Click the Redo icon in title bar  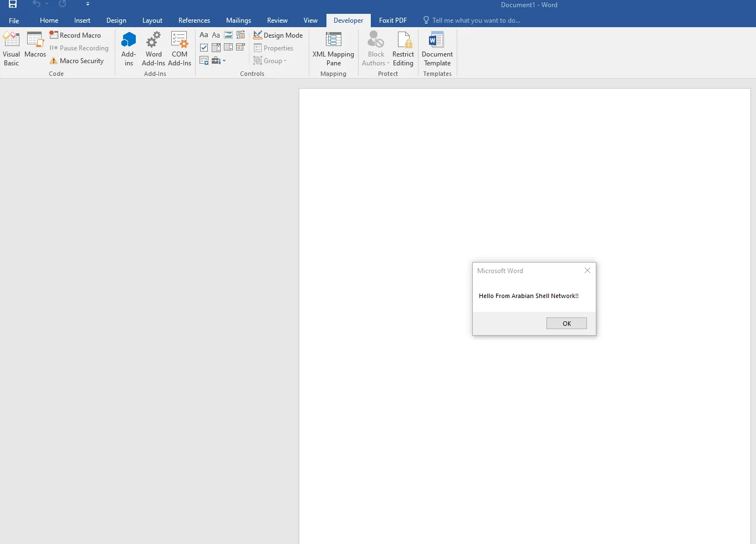(x=63, y=4)
